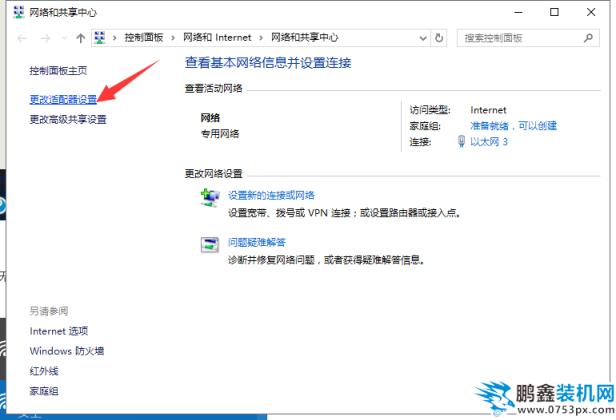Click the Internet access type value

click(488, 110)
